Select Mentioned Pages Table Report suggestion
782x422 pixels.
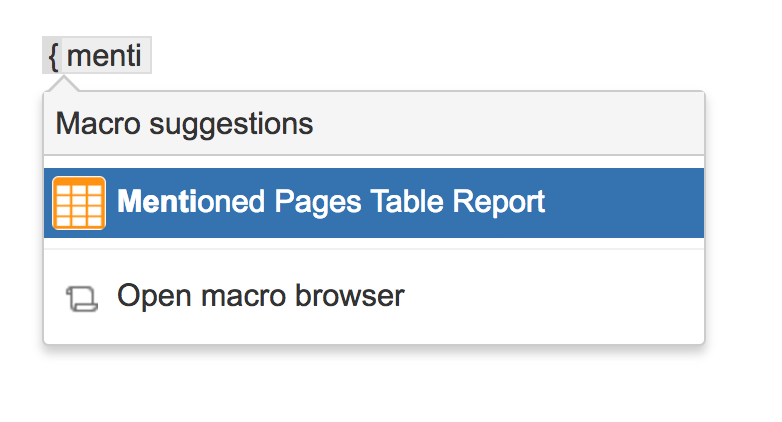[331, 203]
